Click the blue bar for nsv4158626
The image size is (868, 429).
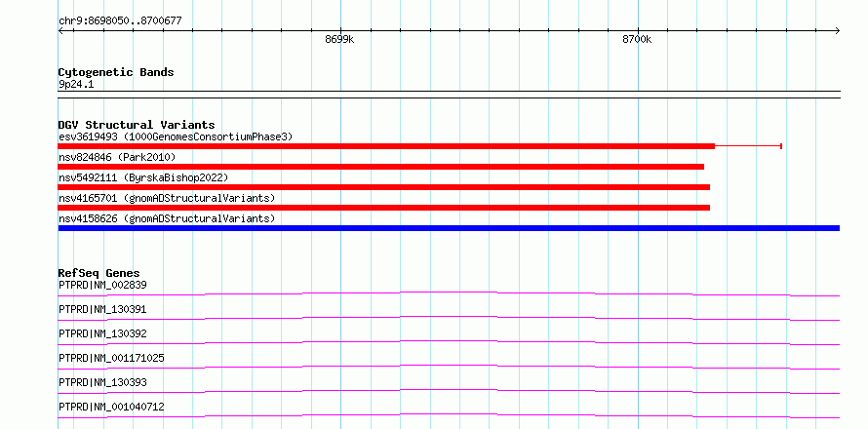[x=449, y=228]
